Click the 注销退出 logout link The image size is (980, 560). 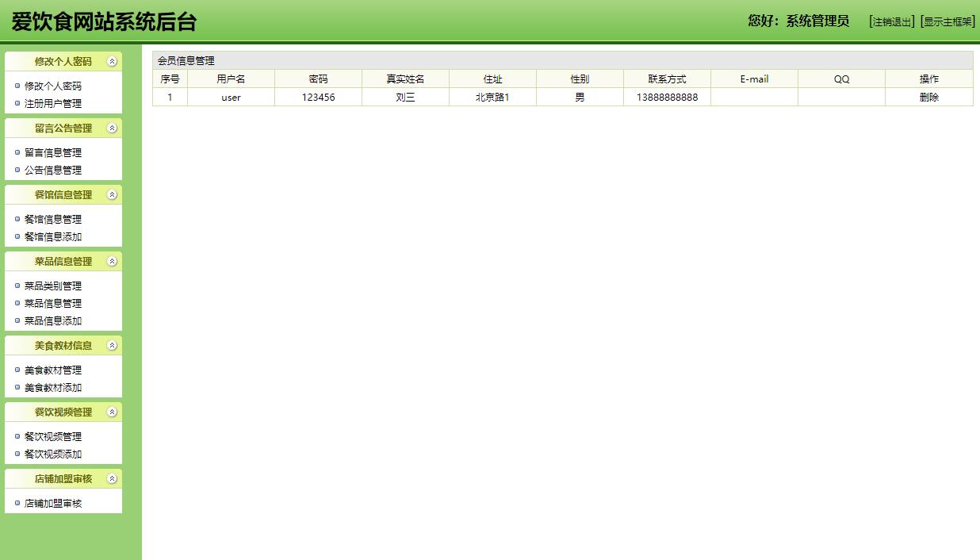[892, 22]
